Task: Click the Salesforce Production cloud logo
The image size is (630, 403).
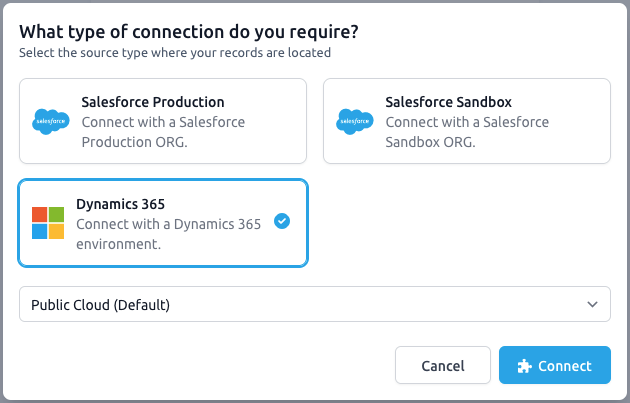Action: (x=51, y=121)
